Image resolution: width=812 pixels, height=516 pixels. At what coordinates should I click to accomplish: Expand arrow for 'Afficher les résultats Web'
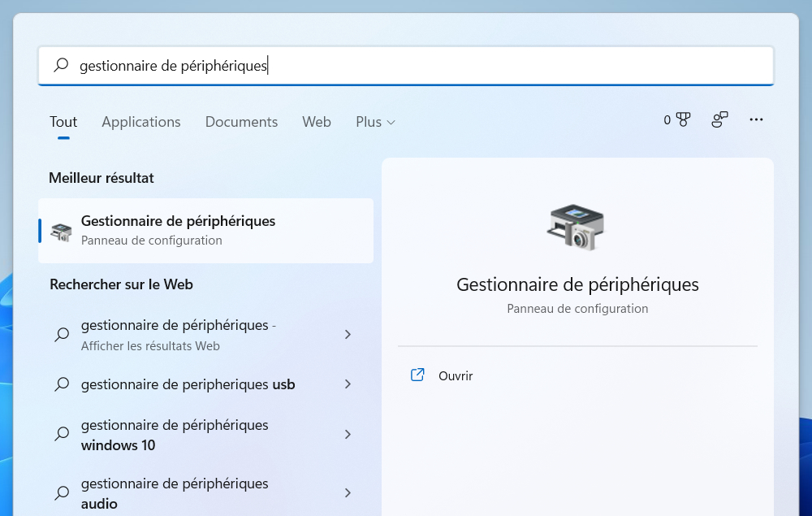coord(348,335)
